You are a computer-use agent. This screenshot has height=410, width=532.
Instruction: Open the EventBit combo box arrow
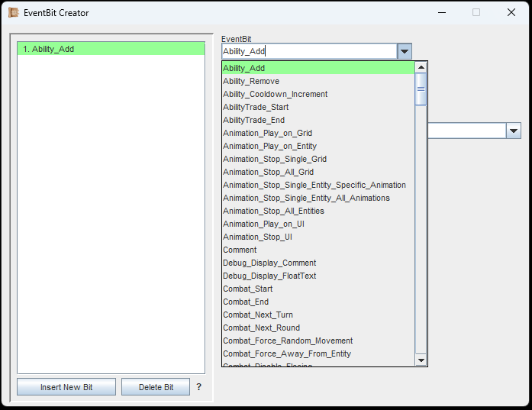(x=405, y=52)
